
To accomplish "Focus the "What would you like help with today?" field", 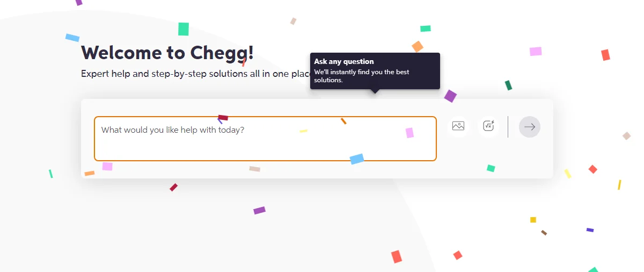I will click(265, 139).
